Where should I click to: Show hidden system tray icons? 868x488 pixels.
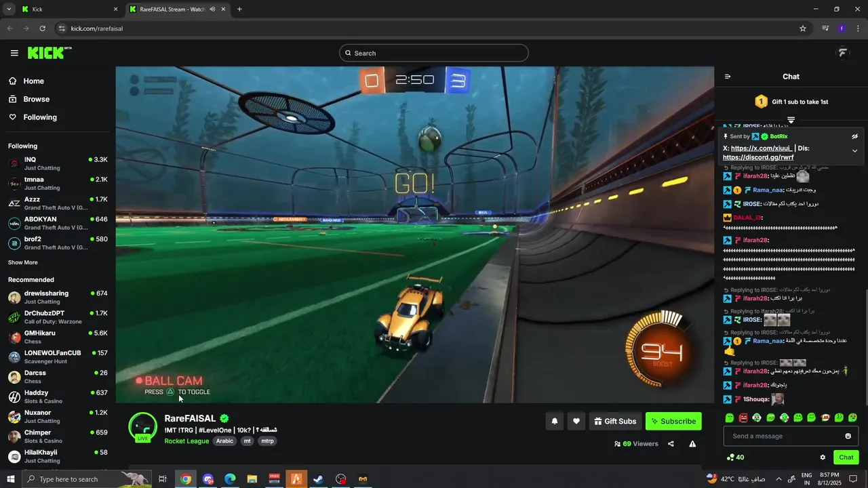coord(778,479)
